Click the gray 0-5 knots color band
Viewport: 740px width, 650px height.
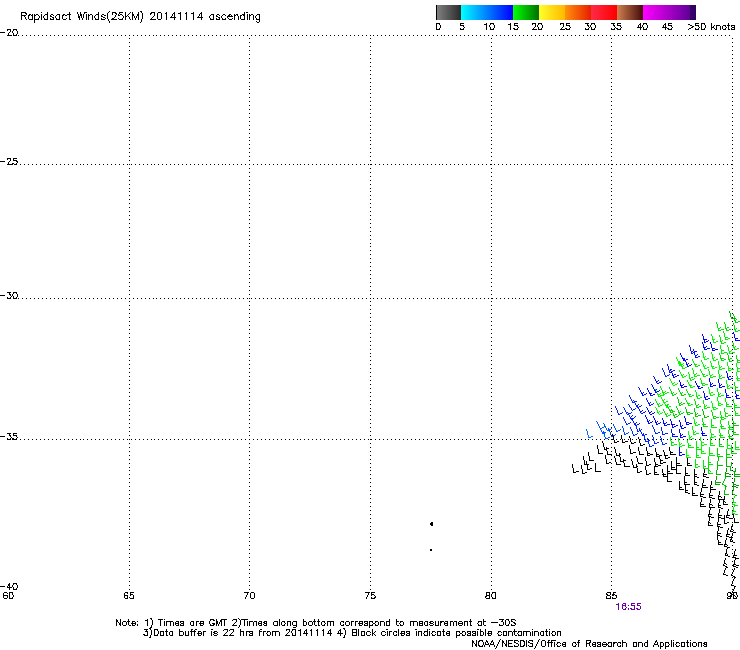[x=448, y=12]
